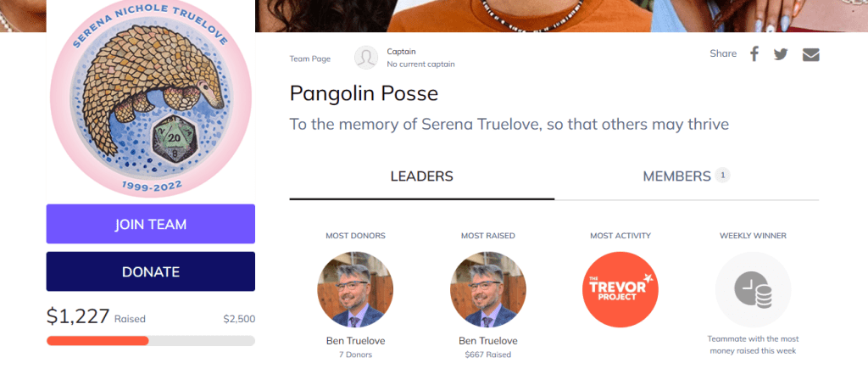The image size is (868, 391).
Task: Click the fundraising progress bar
Action: (151, 341)
